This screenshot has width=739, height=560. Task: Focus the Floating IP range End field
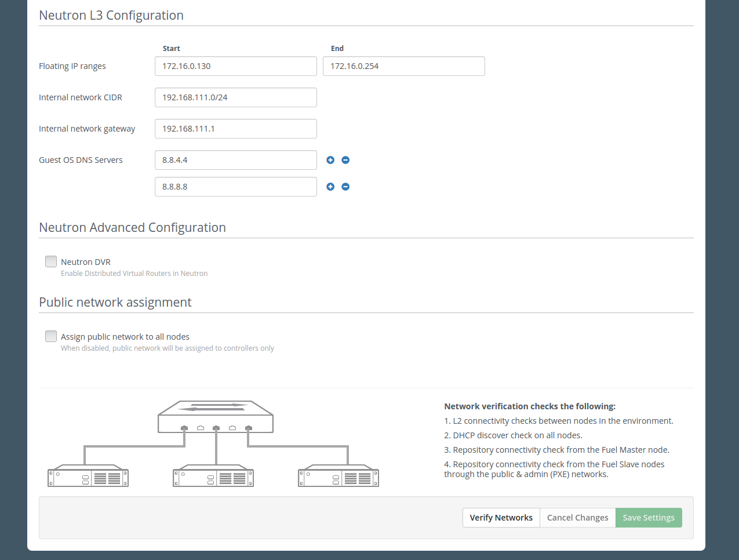403,66
